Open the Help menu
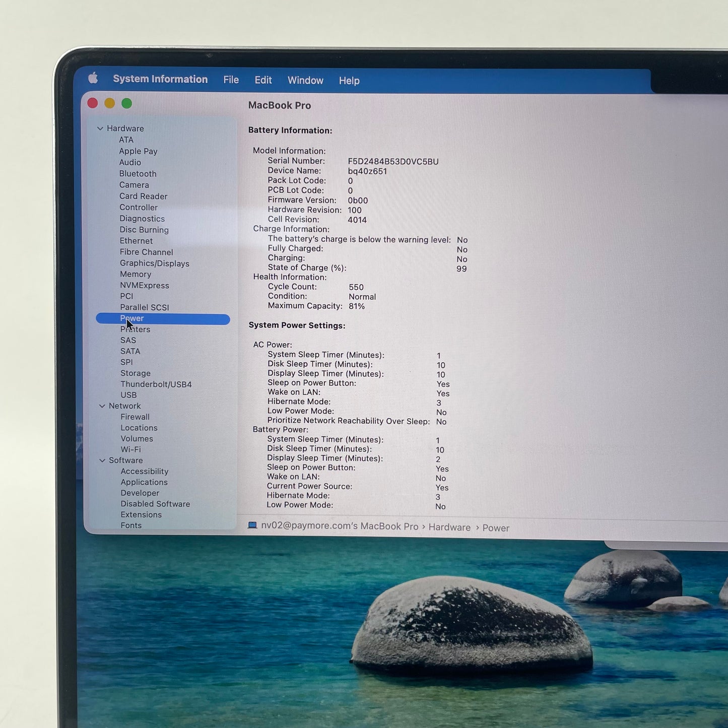Viewport: 728px width, 728px height. click(x=349, y=81)
